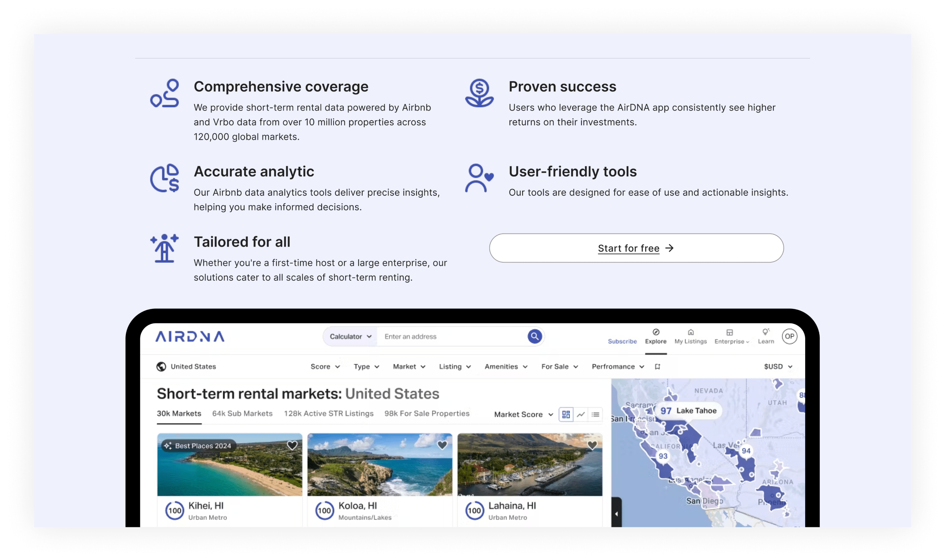Click the search magnifier button
The width and height of the screenshot is (944, 560).
534,336
